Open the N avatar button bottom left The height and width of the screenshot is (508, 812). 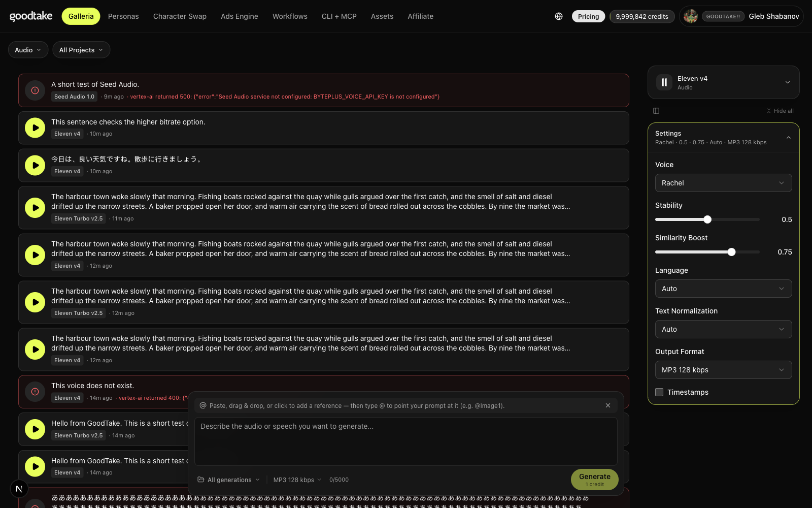19,489
